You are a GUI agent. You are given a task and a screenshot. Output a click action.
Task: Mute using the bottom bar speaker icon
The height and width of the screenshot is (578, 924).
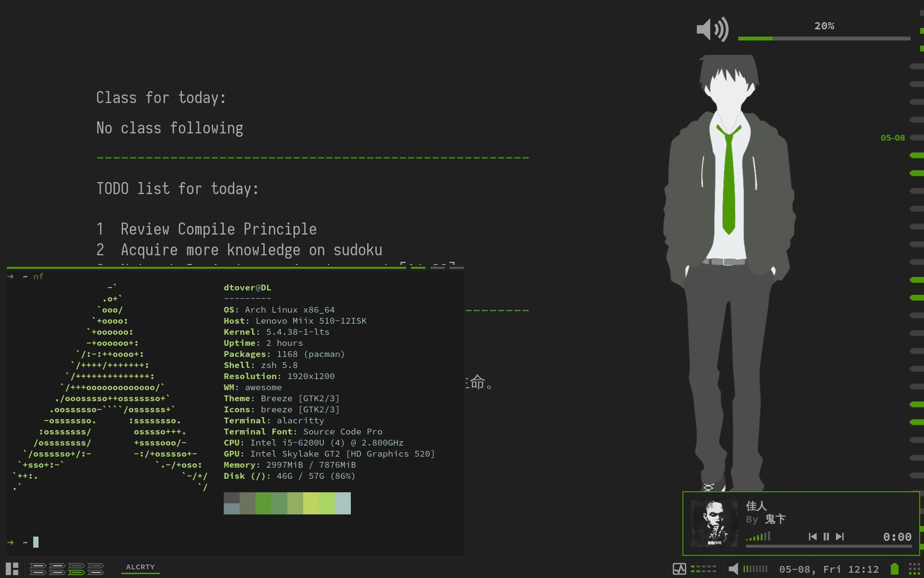[x=733, y=569]
